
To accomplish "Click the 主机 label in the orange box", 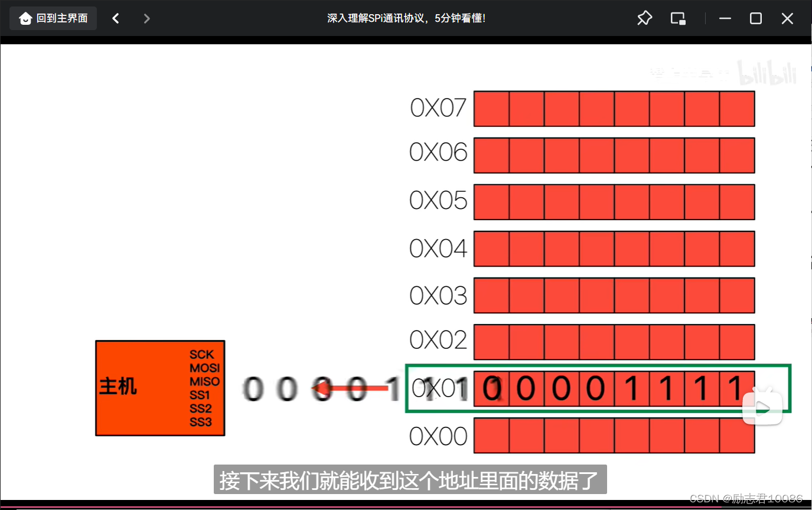I will [x=118, y=387].
